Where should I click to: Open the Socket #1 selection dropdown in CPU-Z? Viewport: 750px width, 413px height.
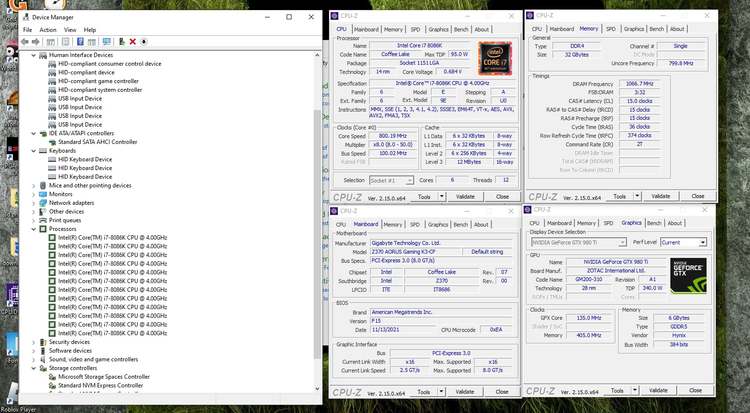(391, 180)
